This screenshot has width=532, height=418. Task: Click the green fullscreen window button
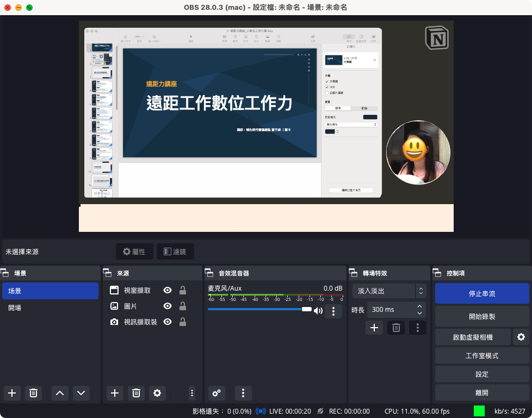[29, 8]
